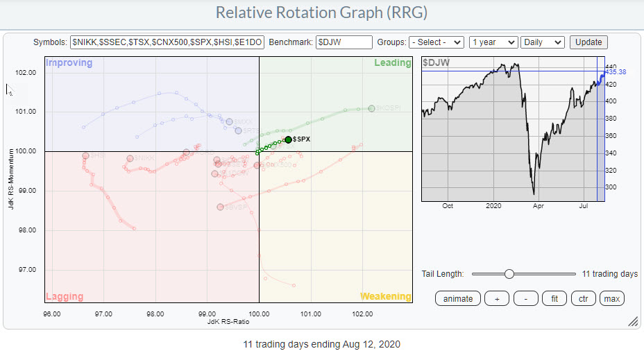Click the highlighted $SPX data point
This screenshot has height=351, width=644.
tap(289, 139)
